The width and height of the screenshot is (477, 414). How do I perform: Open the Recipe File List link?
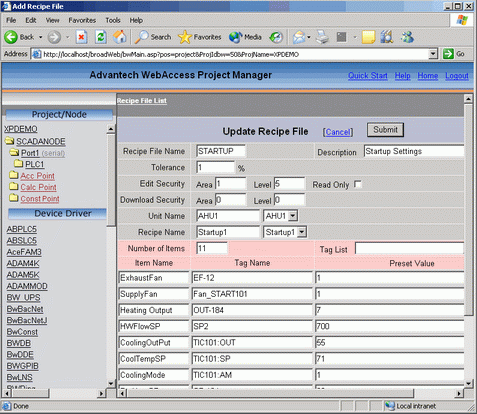tap(142, 101)
